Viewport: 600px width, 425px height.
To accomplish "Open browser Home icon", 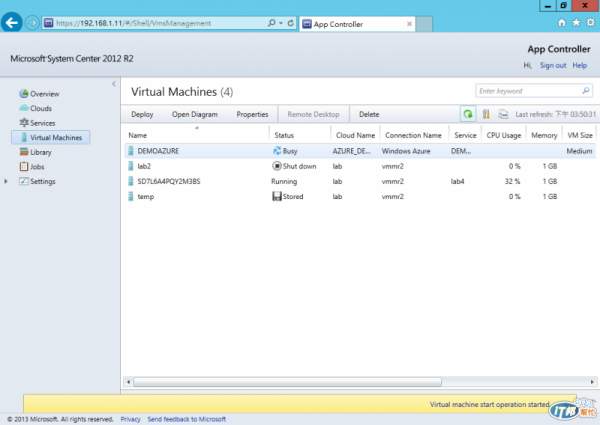I will 561,23.
